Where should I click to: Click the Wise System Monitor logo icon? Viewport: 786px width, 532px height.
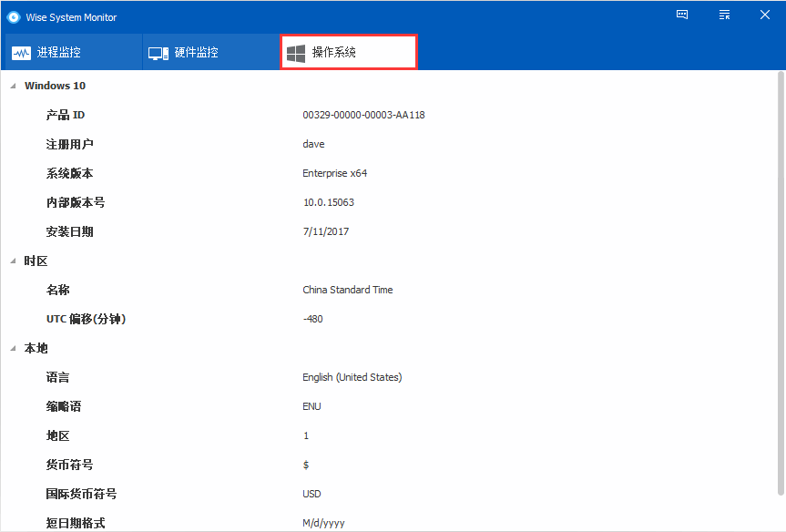14,17
